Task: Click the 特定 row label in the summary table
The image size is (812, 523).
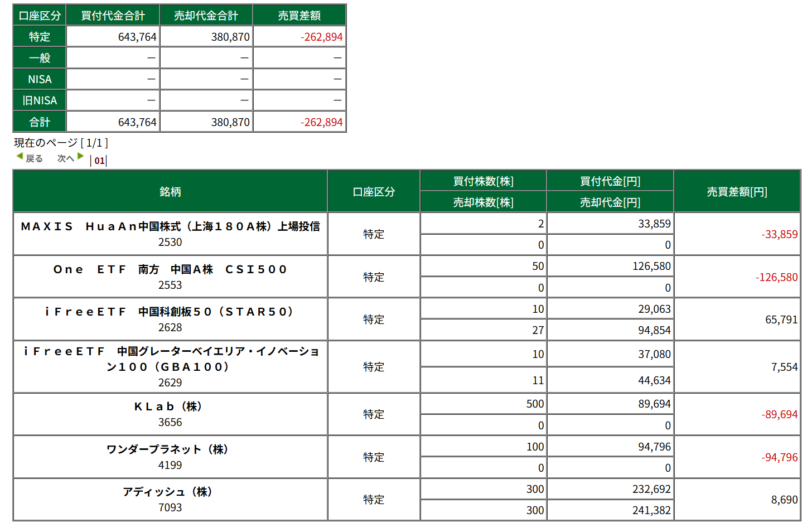Action: click(x=40, y=37)
